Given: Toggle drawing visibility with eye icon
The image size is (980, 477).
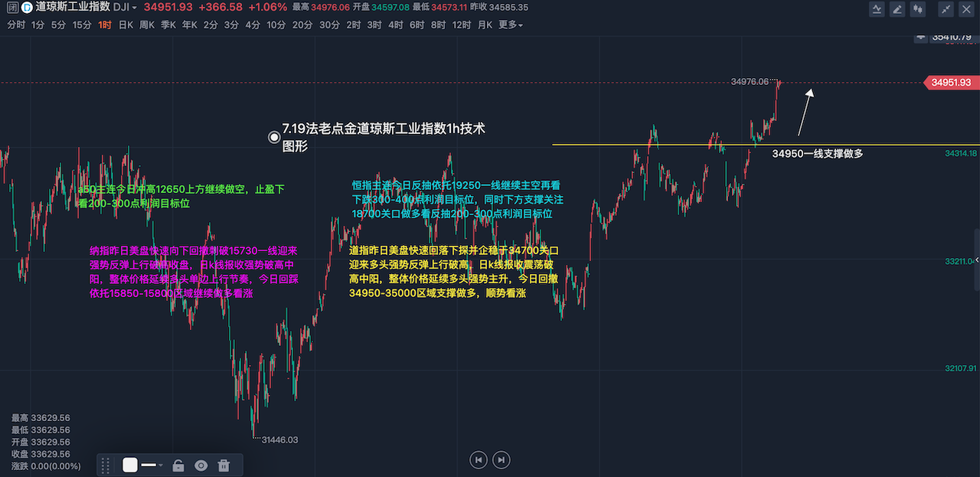Looking at the screenshot, I should click(x=201, y=465).
